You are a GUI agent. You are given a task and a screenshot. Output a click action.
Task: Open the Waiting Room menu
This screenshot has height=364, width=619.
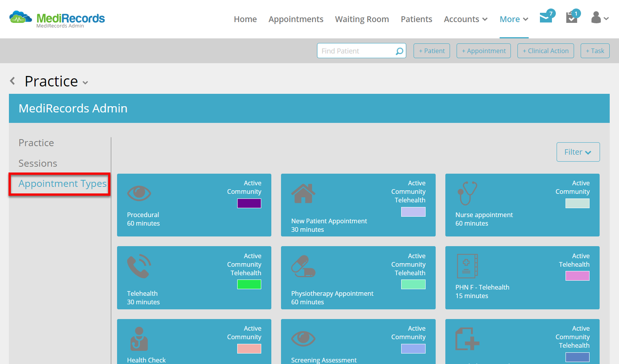(x=362, y=19)
